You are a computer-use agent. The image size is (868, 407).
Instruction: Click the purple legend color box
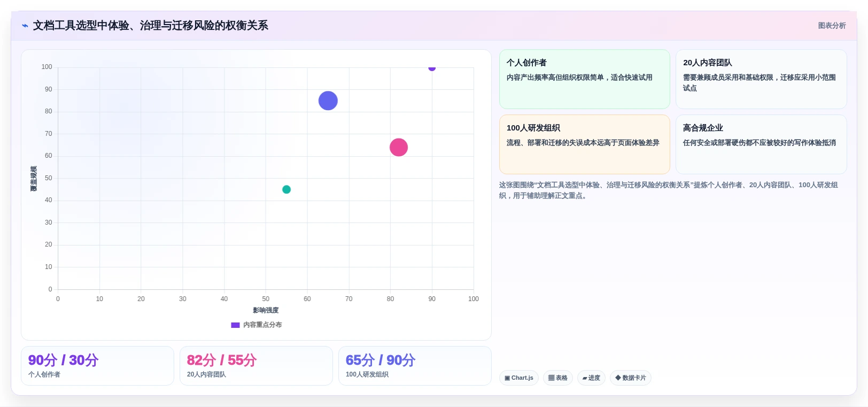235,325
